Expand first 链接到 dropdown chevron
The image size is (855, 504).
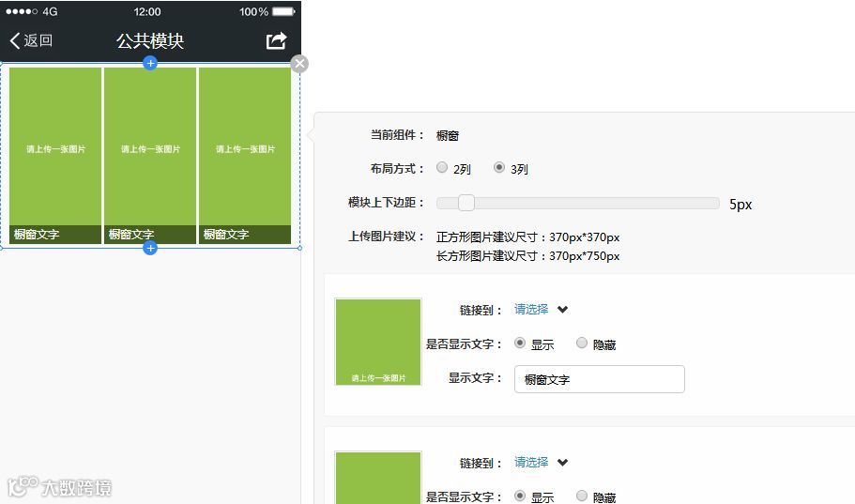(563, 310)
